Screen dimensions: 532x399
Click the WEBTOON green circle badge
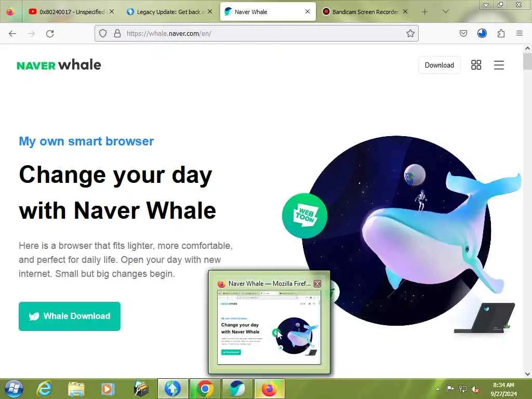point(304,216)
